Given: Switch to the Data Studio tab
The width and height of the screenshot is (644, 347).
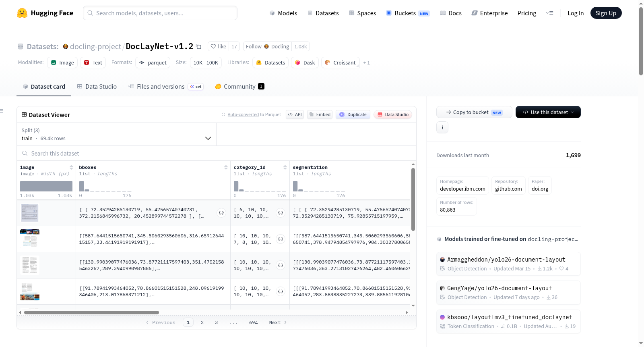Looking at the screenshot, I should [97, 86].
